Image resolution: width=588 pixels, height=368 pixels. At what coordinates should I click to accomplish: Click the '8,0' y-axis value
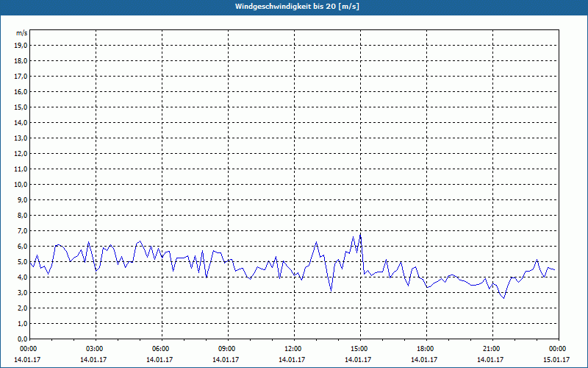point(22,215)
